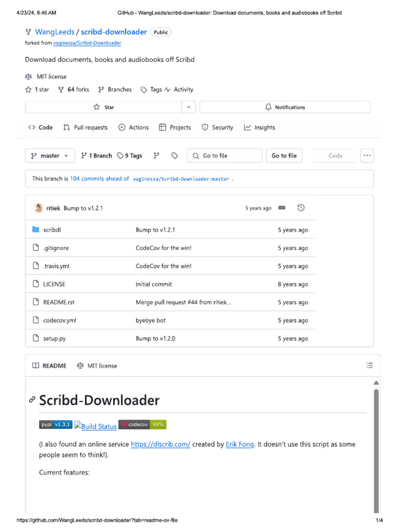Image resolution: width=399 pixels, height=532 pixels.
Task: Open the scribdl folder
Action: click(52, 230)
